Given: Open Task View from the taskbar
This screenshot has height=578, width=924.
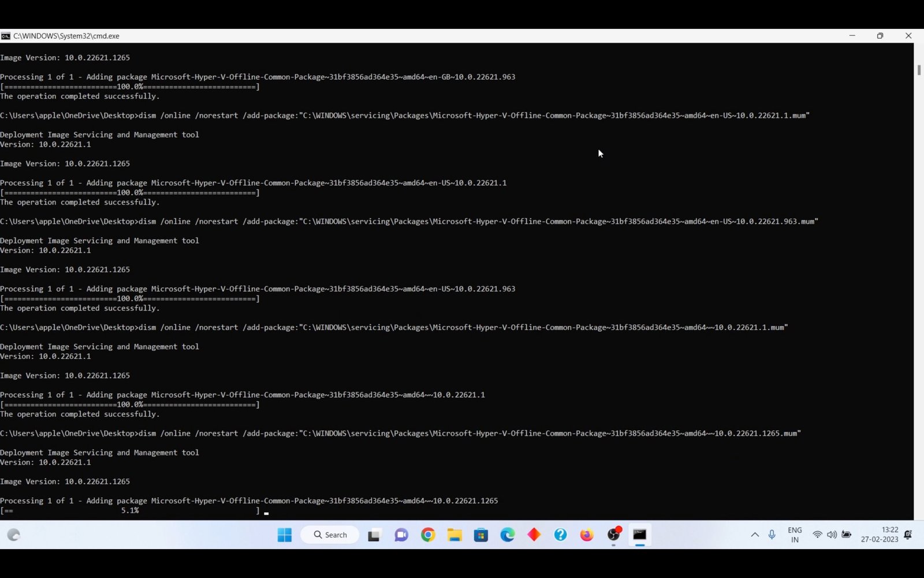Looking at the screenshot, I should pyautogui.click(x=374, y=535).
